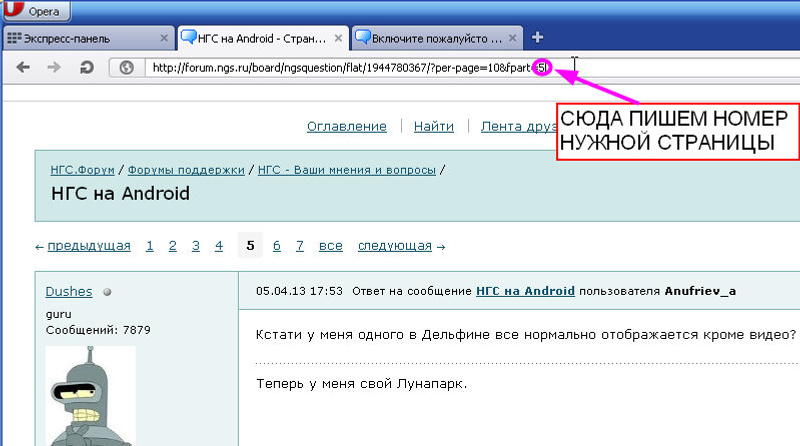Go to page 3
Screen dimensions: 800x446
coord(196,246)
